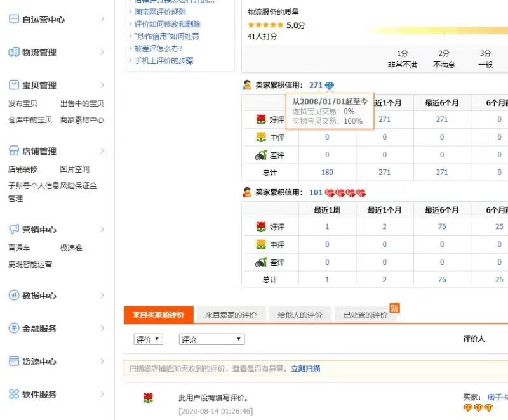
Task: Expand the 金融服务 chevron
Action: coord(102,329)
